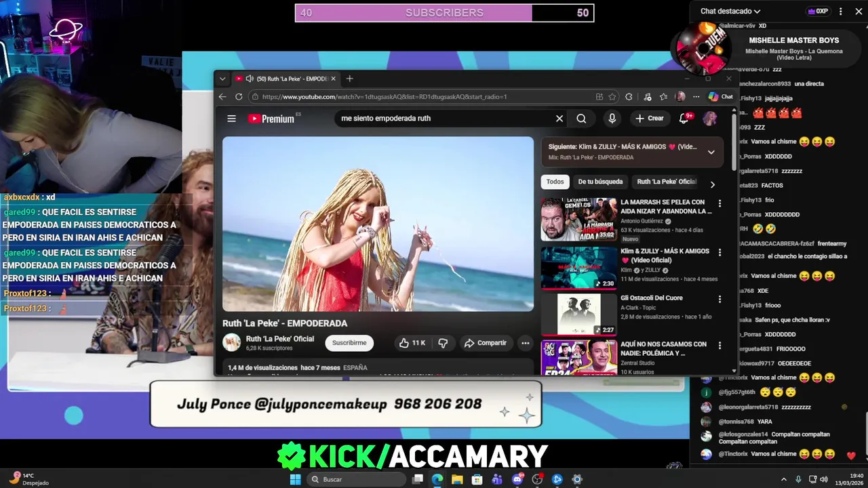Open more actions menu under the video

(x=525, y=343)
